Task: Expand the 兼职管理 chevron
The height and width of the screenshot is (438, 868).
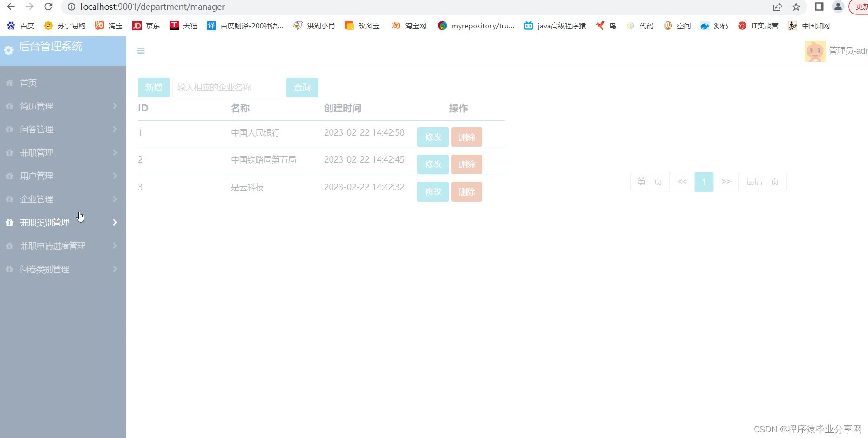Action: (115, 152)
